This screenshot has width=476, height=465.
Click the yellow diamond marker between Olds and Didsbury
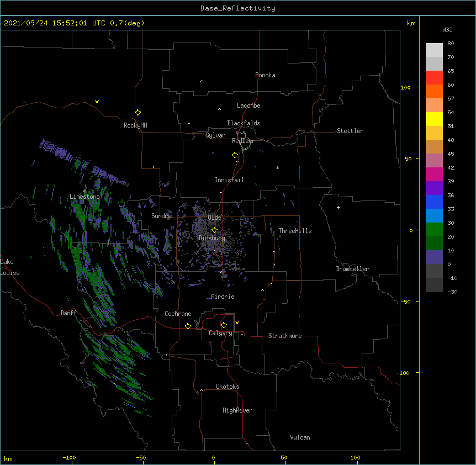[215, 230]
